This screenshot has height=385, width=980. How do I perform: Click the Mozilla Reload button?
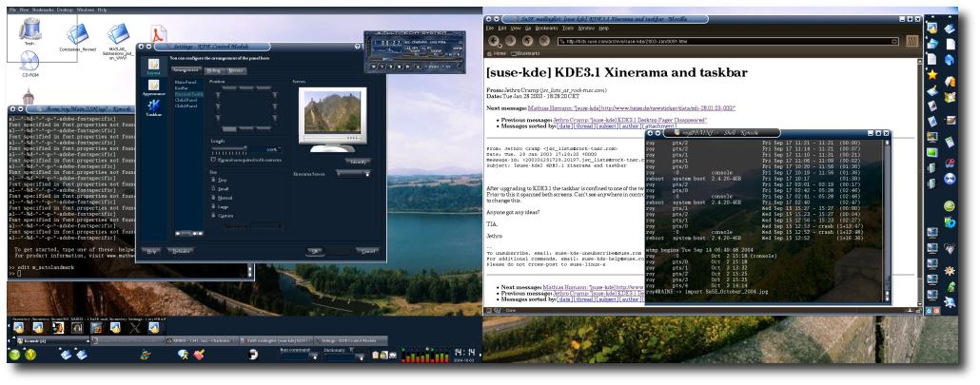coord(527,41)
